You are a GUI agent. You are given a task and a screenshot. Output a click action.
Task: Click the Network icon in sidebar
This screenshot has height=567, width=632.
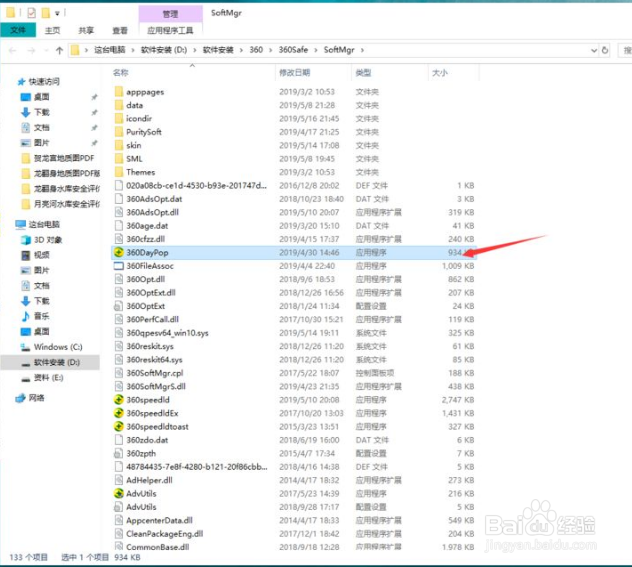tap(20, 398)
